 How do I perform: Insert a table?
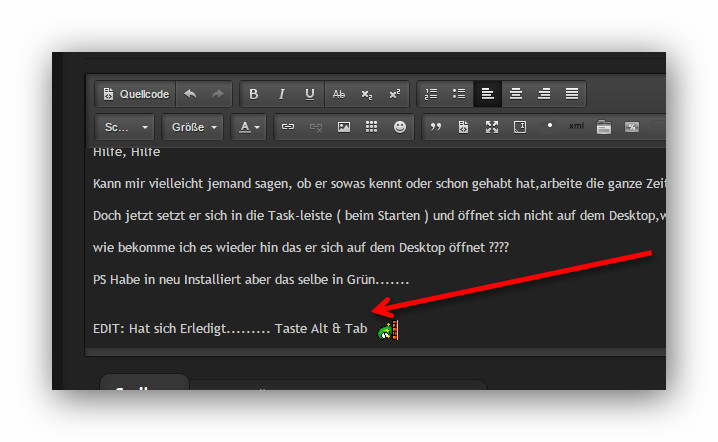coord(371,127)
